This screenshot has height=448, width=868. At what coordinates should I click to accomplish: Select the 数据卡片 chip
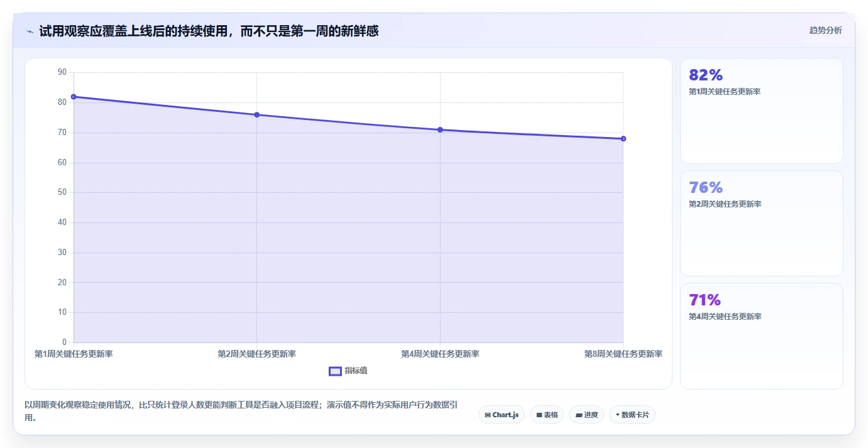coord(632,415)
